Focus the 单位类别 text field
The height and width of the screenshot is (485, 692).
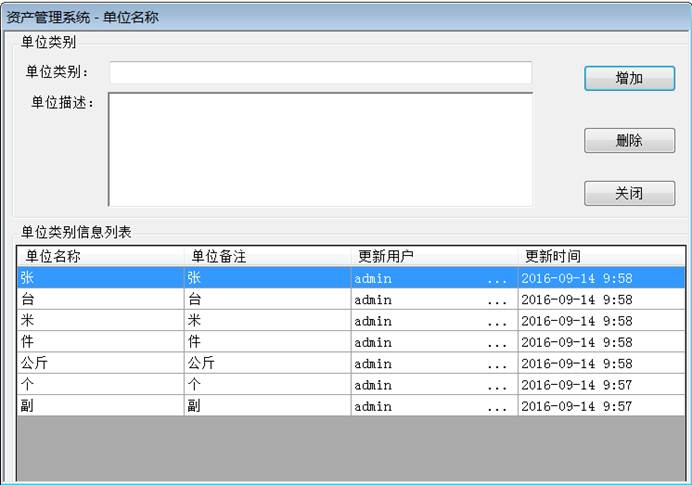pos(321,73)
